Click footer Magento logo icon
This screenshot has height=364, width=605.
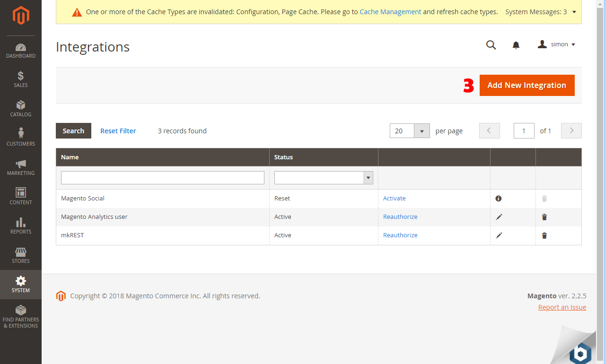tap(61, 296)
